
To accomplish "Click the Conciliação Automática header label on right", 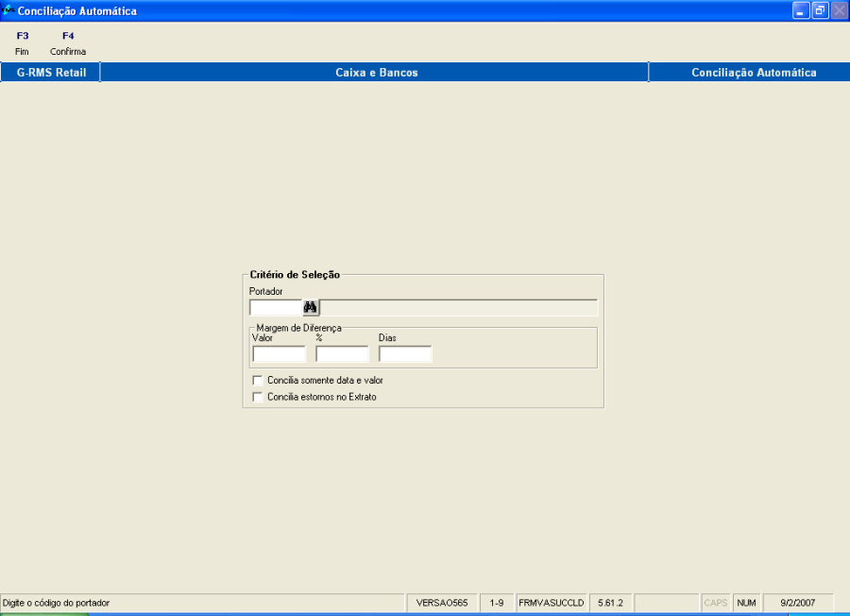I will [x=754, y=72].
